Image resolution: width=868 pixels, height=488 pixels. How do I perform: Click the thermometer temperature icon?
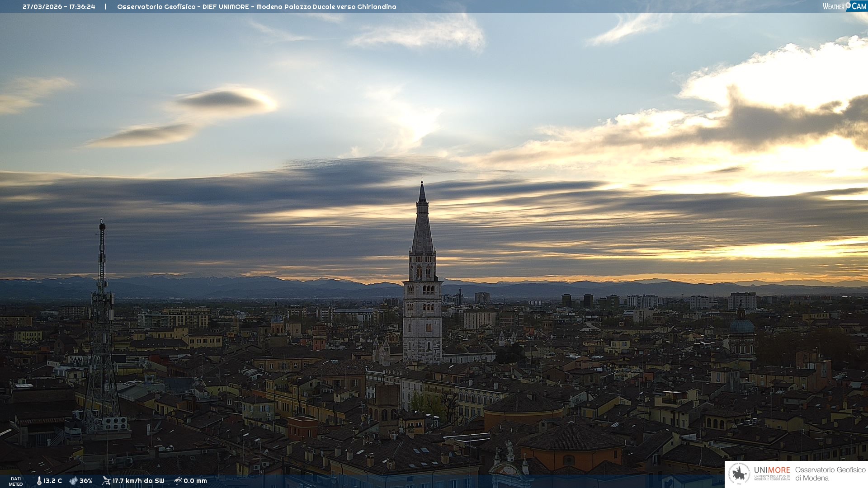click(x=39, y=481)
